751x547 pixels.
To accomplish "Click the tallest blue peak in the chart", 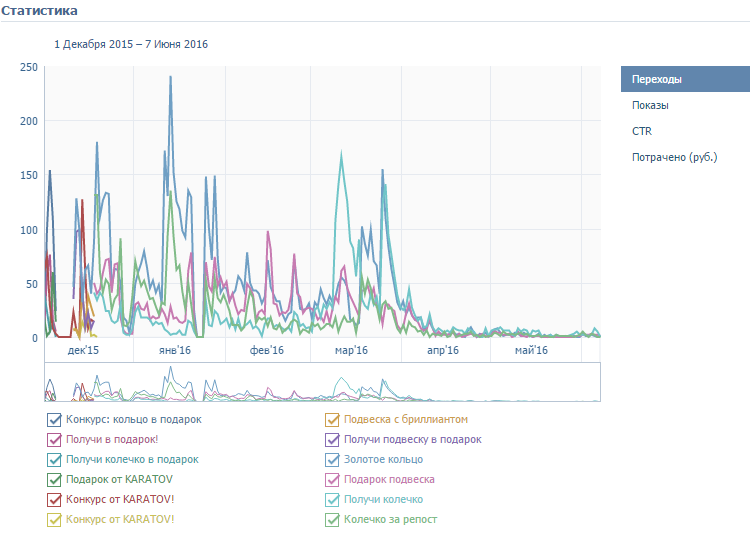I will point(171,78).
